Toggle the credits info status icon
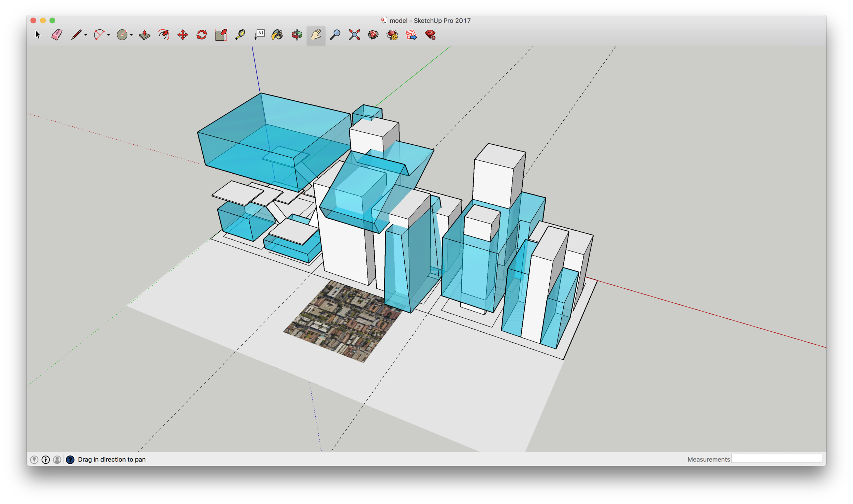Screen dimensions: 853x504 point(45,460)
